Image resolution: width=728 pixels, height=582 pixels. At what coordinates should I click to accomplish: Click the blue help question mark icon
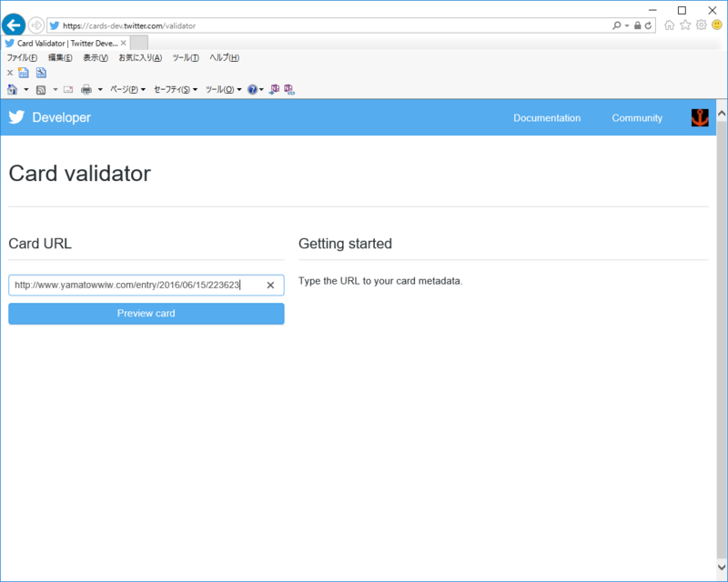(252, 90)
